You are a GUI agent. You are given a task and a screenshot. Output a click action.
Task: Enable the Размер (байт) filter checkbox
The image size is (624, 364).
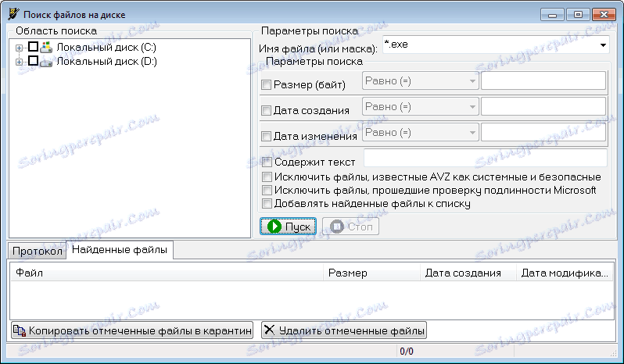point(266,84)
